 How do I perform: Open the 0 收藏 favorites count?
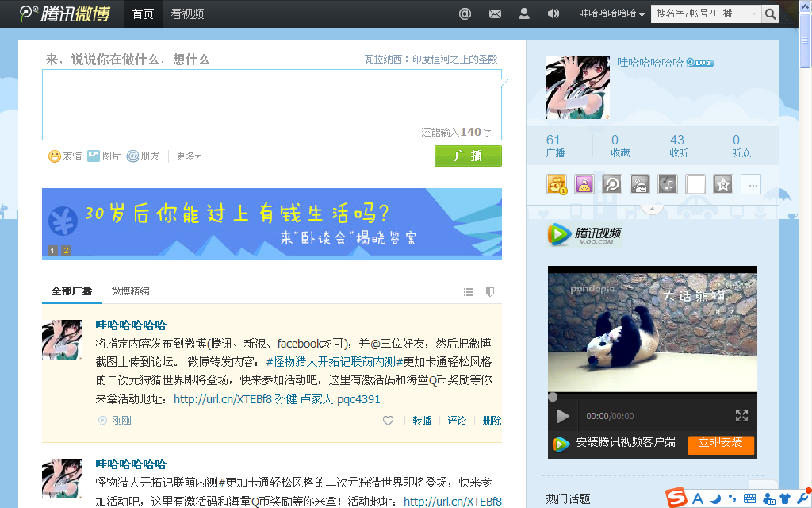pyautogui.click(x=620, y=146)
